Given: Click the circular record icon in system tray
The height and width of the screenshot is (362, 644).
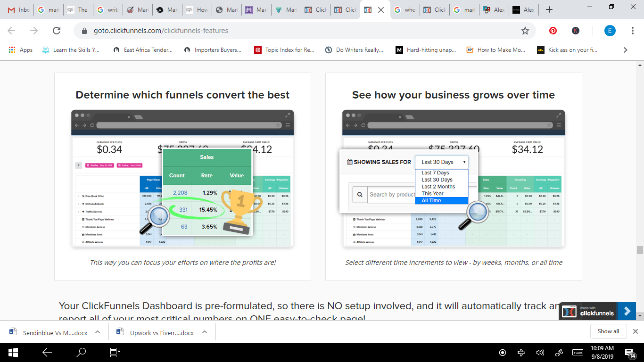Looking at the screenshot, I should [503, 352].
